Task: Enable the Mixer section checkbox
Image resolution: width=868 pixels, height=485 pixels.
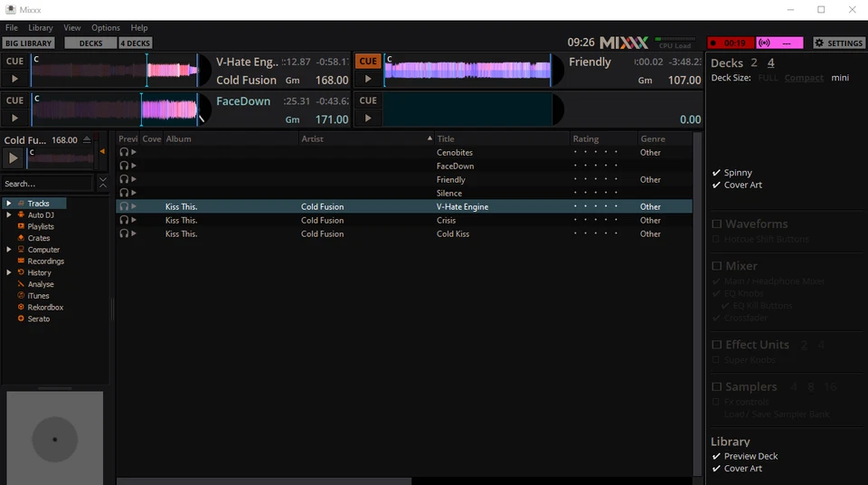Action: (x=717, y=266)
